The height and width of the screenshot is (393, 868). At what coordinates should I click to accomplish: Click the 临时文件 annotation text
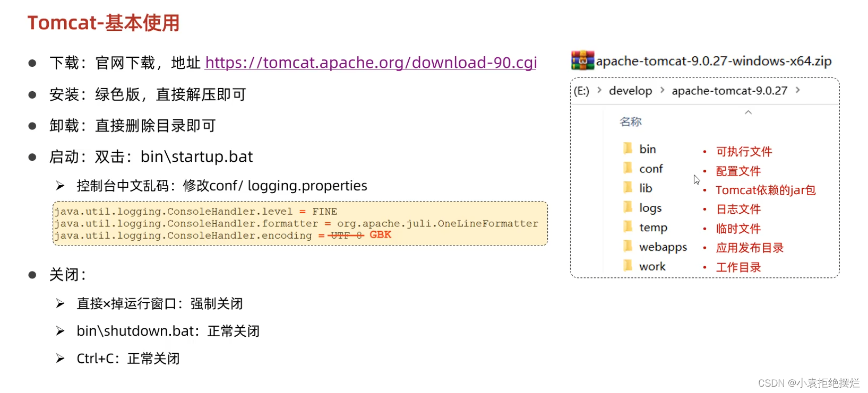coord(738,229)
